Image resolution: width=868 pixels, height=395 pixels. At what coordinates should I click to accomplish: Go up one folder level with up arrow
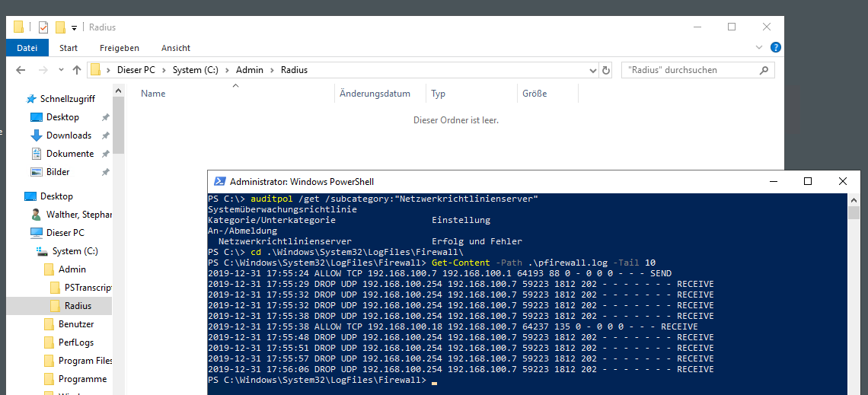tap(77, 70)
